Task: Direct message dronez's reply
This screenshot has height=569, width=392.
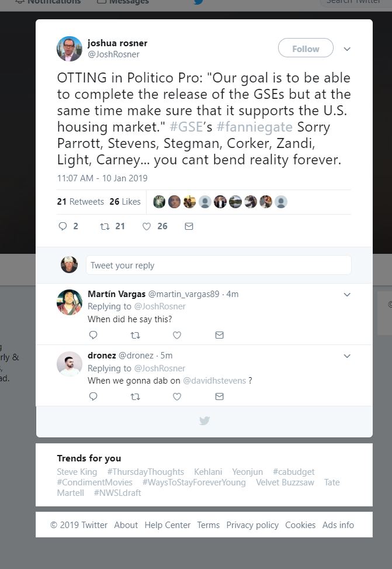Action: point(219,396)
